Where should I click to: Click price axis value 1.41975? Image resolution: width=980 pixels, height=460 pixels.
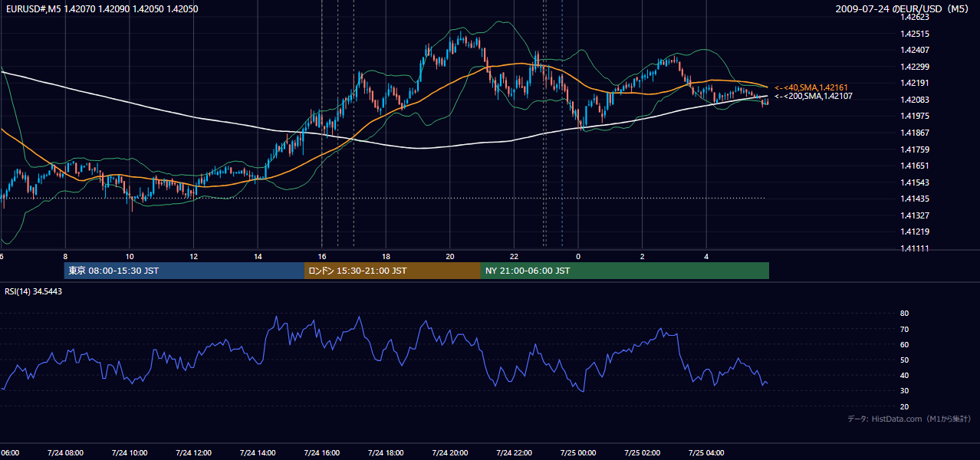tap(915, 116)
